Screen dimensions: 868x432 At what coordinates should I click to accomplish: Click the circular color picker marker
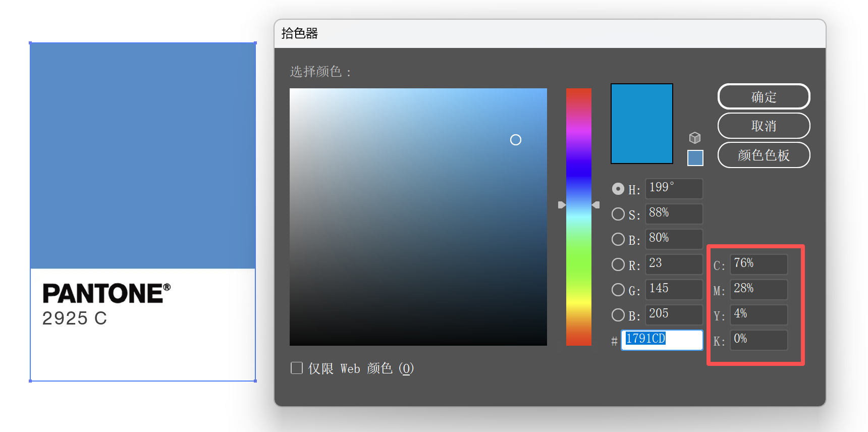tap(516, 140)
